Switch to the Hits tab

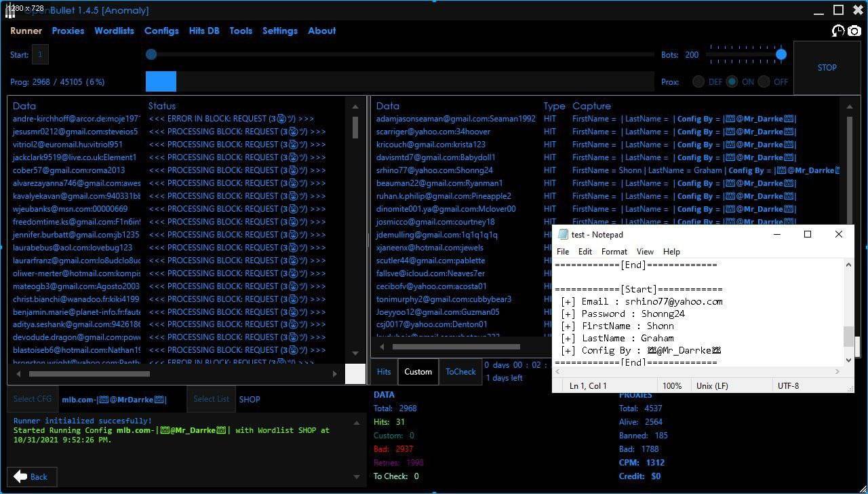[x=384, y=372]
